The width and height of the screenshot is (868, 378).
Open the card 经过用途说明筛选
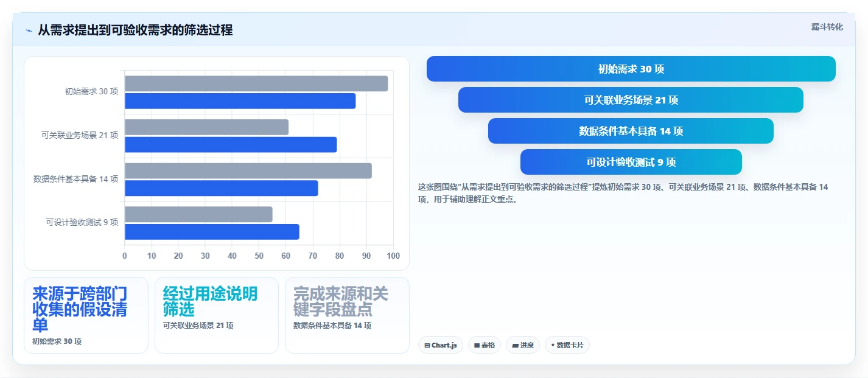pos(217,315)
